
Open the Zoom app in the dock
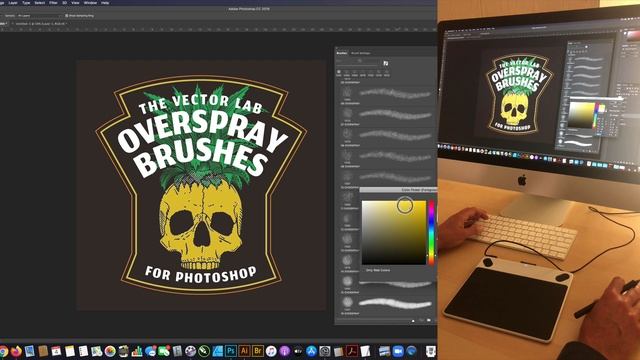coord(398,351)
